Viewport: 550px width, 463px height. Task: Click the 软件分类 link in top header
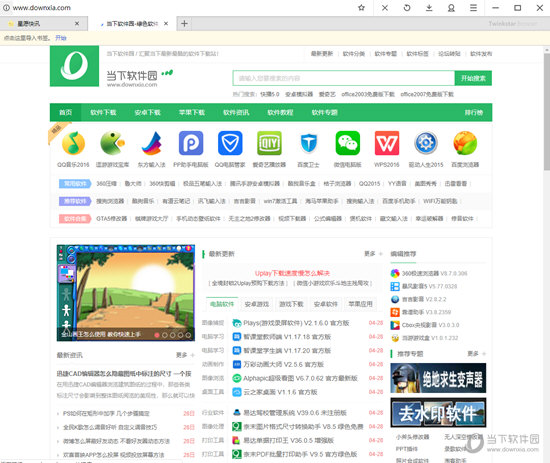[x=354, y=54]
